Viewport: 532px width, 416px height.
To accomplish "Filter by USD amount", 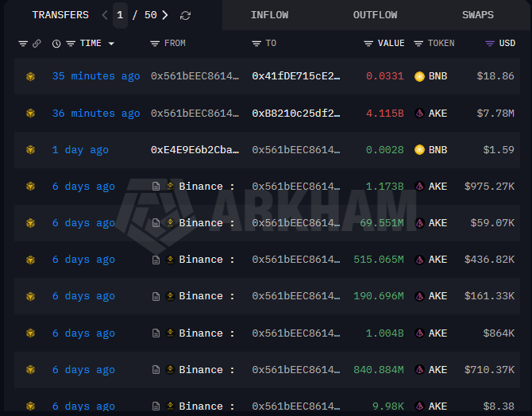I will point(490,44).
